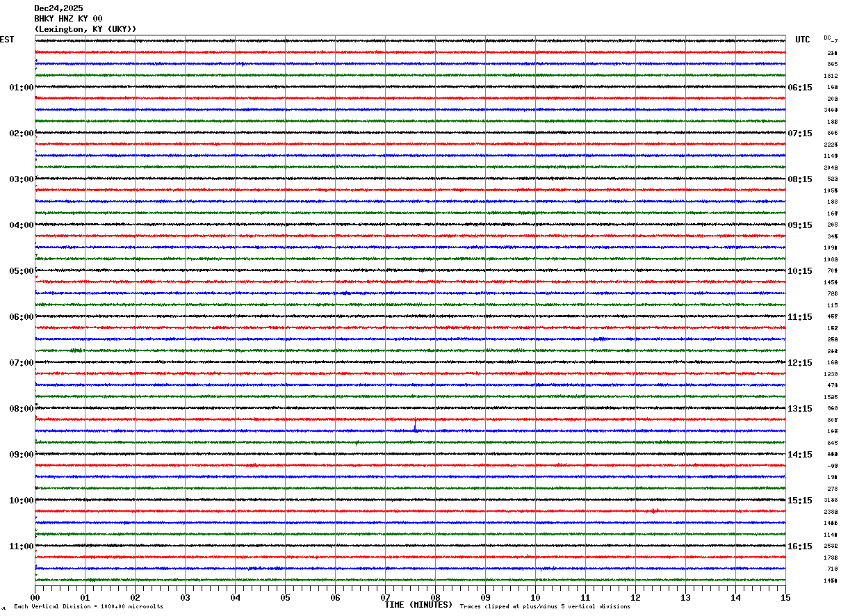Viewport: 841px width, 616px height.
Task: Click the 15:15 UTC time label
Action: [x=800, y=501]
